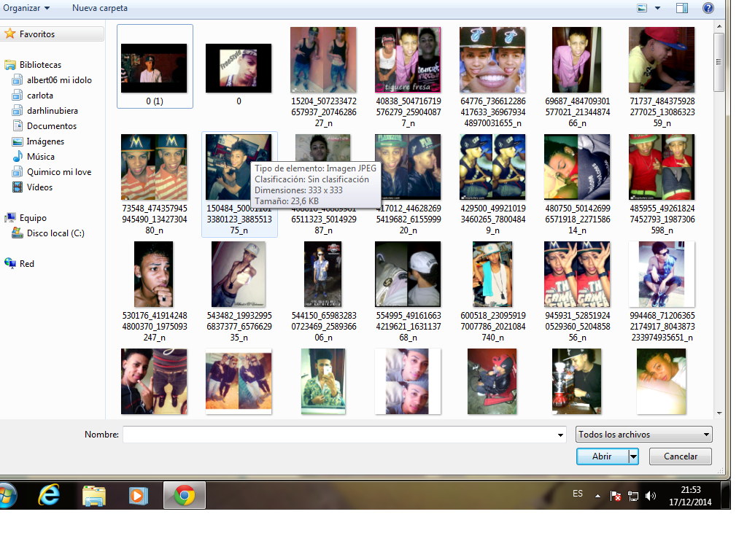Select image 15204_507233472657937
Screen dimensions: 747x560
[323, 60]
